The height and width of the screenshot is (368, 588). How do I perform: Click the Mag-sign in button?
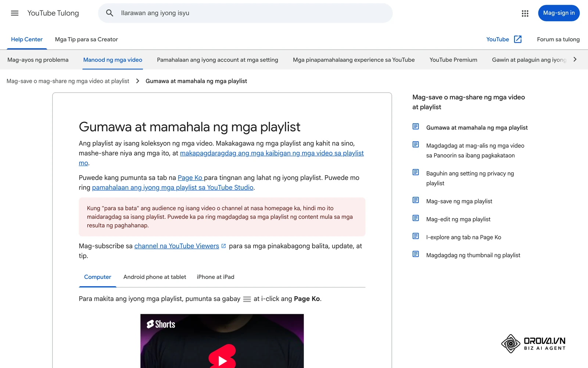(559, 13)
